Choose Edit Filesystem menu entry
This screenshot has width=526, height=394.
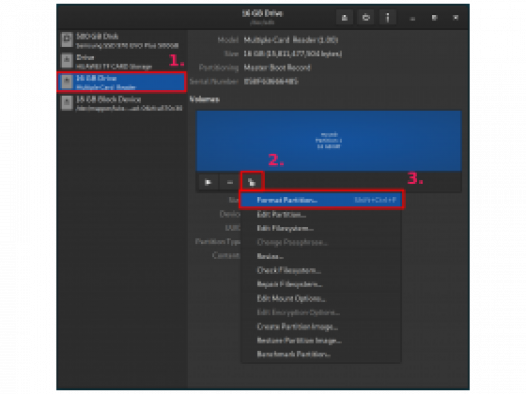pyautogui.click(x=321, y=228)
